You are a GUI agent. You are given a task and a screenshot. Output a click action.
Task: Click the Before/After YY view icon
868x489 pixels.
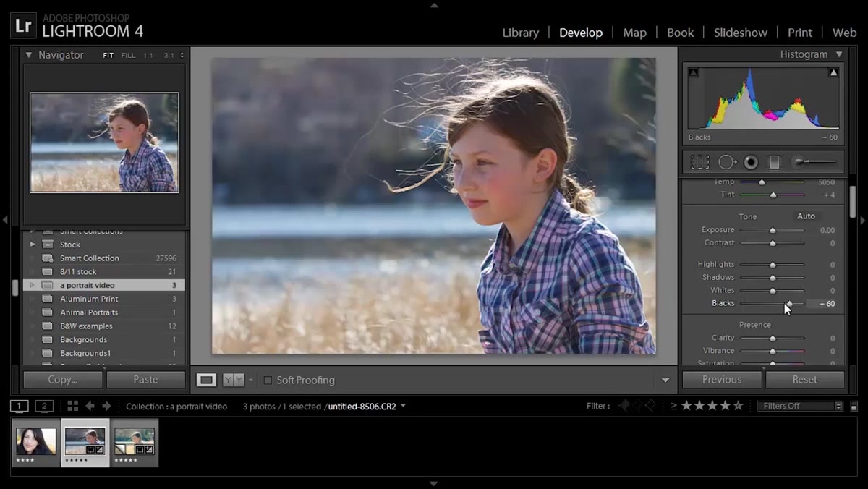[233, 380]
